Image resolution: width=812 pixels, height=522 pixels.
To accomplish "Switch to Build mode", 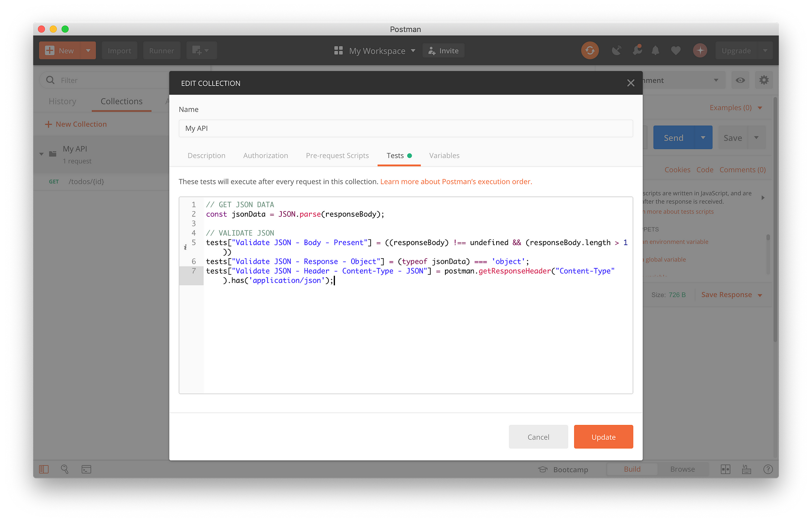I will coord(632,469).
